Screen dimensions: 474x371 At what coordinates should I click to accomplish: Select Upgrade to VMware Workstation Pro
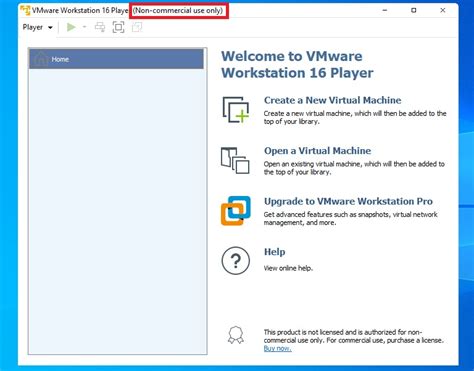click(348, 201)
